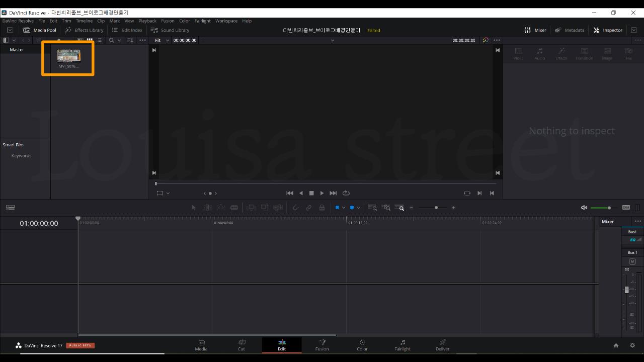Toggle the Effects Library panel
This screenshot has width=644, height=362.
(84, 30)
